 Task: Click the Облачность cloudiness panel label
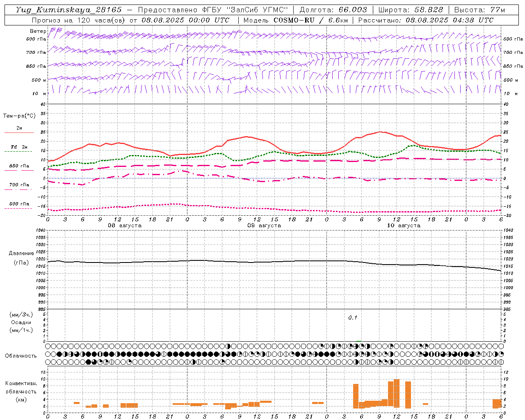tap(21, 356)
